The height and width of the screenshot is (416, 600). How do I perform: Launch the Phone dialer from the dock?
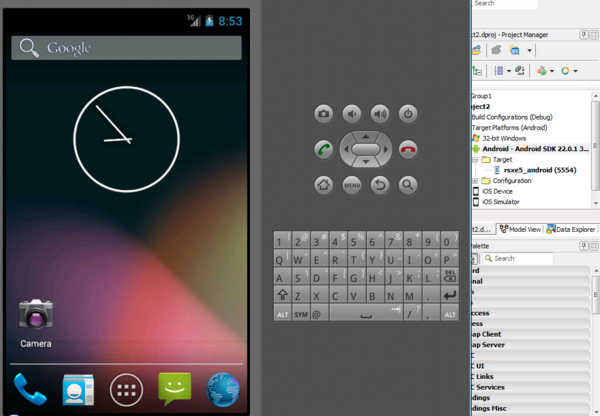click(x=28, y=389)
